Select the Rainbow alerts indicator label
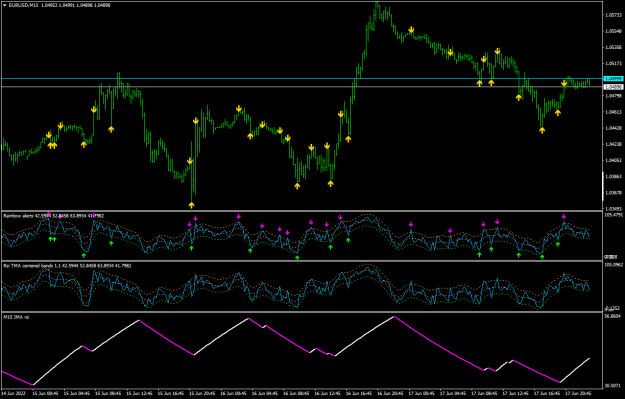Image resolution: width=625 pixels, height=399 pixels. pyautogui.click(x=18, y=216)
